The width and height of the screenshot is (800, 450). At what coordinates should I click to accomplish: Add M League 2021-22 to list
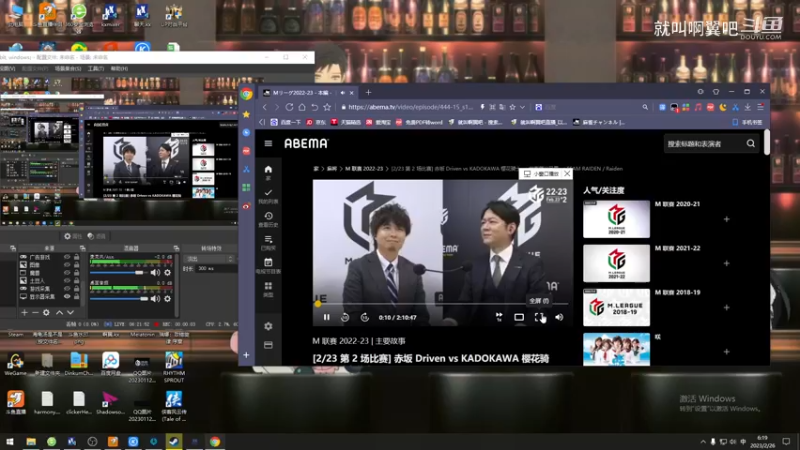click(x=727, y=263)
